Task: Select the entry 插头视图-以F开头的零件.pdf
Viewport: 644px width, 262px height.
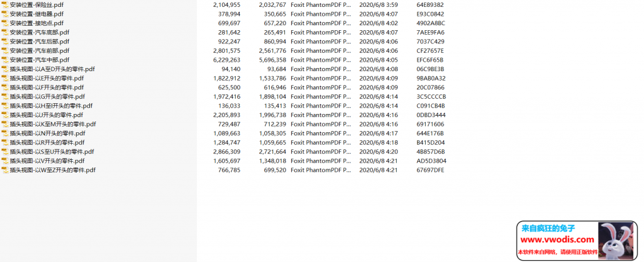Action: [x=47, y=88]
